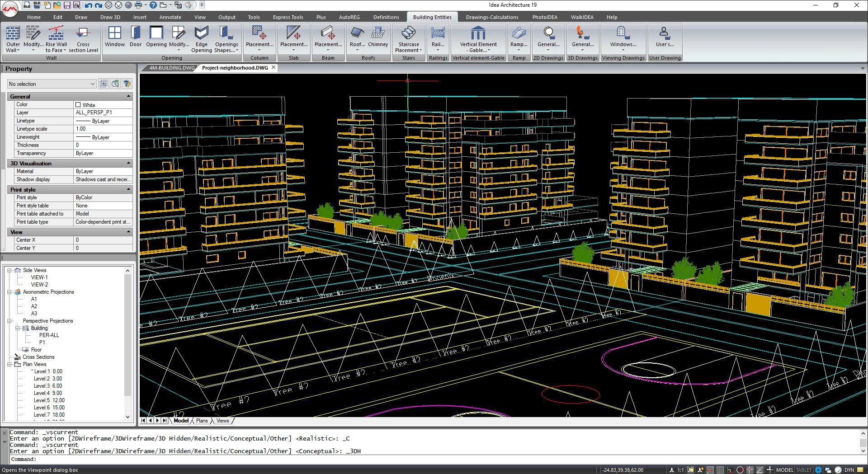Close the Project-neighborhood.DWG tab

[274, 67]
